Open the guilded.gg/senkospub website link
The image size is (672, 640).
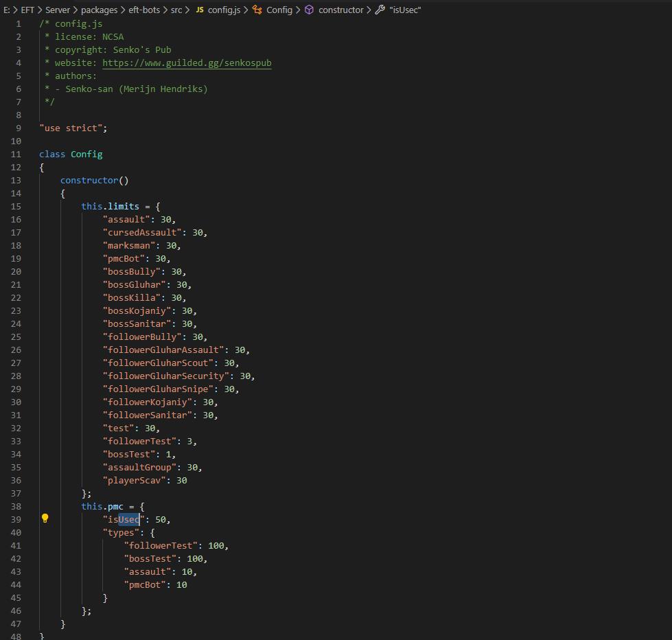tap(187, 63)
